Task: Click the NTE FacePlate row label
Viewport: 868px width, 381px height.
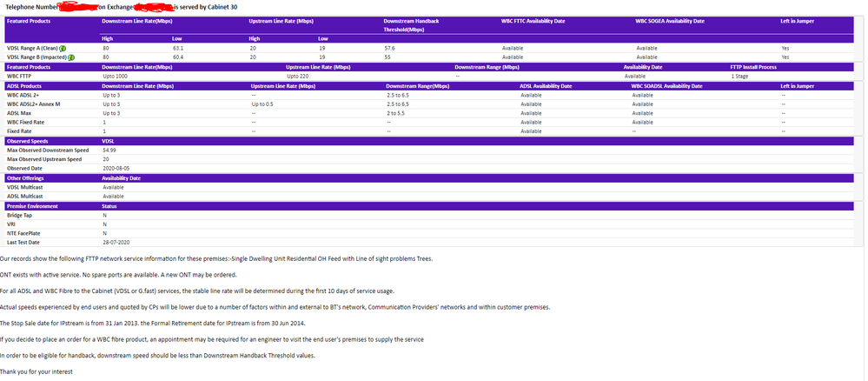Action: point(24,233)
